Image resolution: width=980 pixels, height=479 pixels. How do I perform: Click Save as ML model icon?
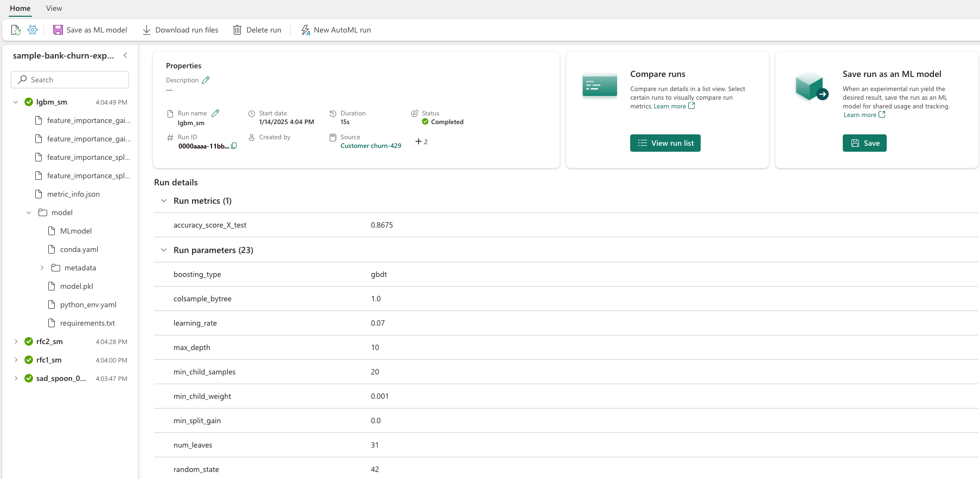(58, 30)
